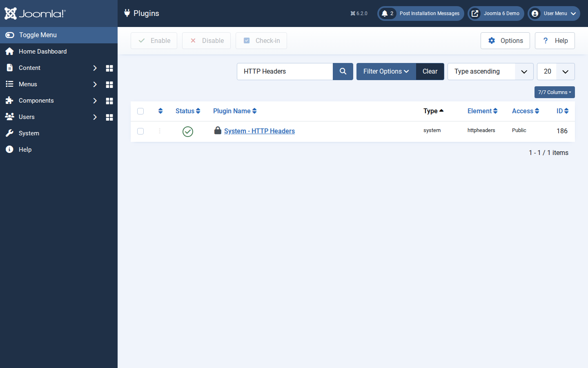This screenshot has height=368, width=588.
Task: Check the select-all checkbox in header
Action: click(x=140, y=111)
